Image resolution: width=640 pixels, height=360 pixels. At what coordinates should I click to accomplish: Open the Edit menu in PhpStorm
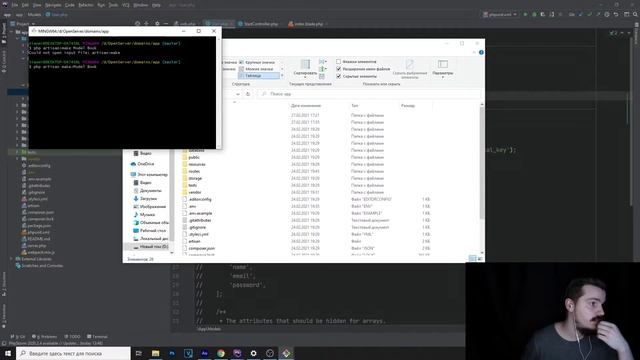[x=25, y=5]
